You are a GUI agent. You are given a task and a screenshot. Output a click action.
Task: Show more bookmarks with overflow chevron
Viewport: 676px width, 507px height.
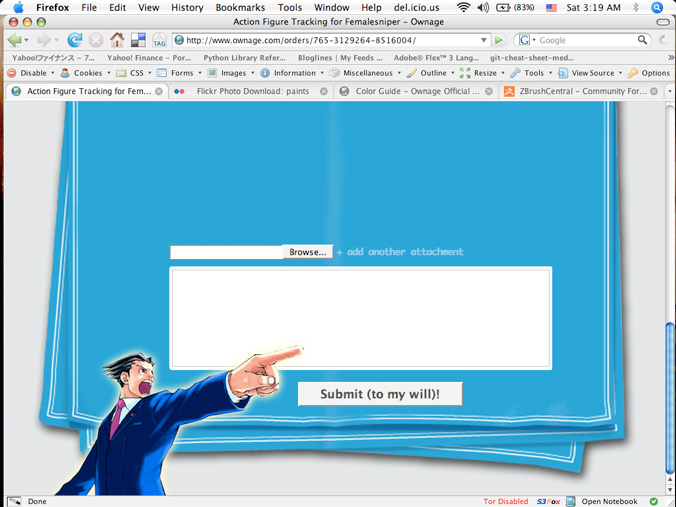point(671,57)
